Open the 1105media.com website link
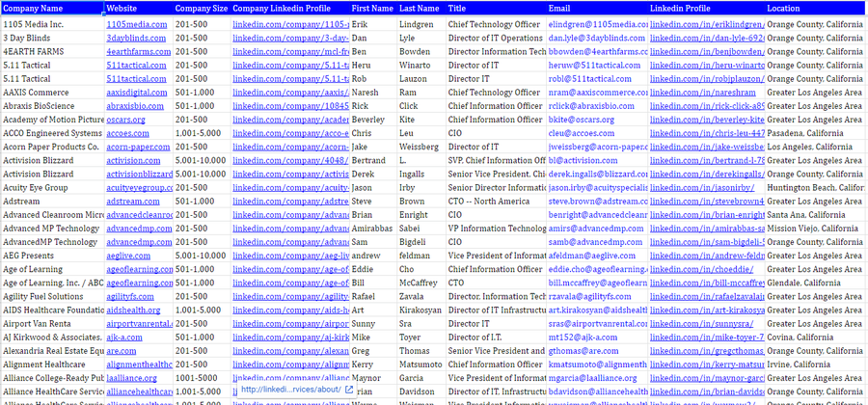This screenshot has height=405, width=868. (136, 24)
